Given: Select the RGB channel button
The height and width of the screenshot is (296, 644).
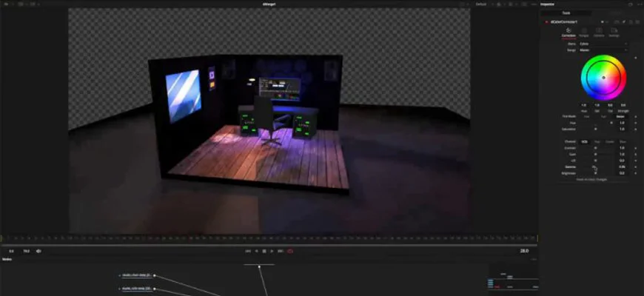Looking at the screenshot, I should 585,141.
